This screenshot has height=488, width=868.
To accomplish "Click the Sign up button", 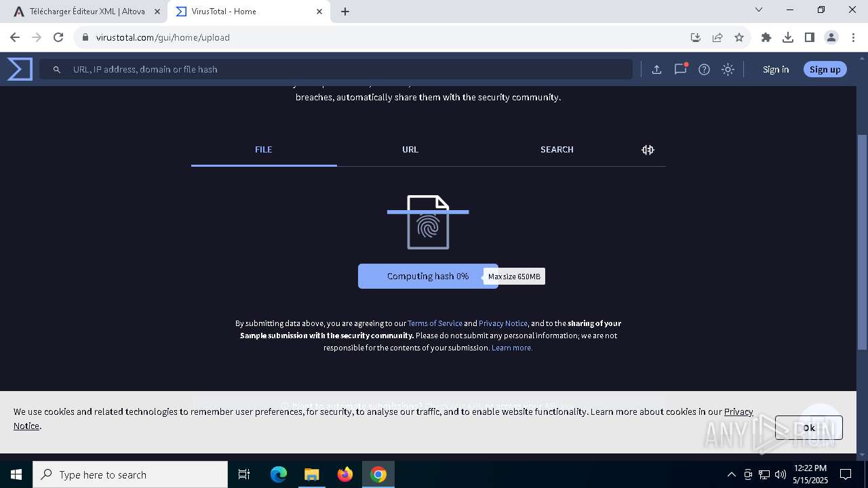I will 825,69.
